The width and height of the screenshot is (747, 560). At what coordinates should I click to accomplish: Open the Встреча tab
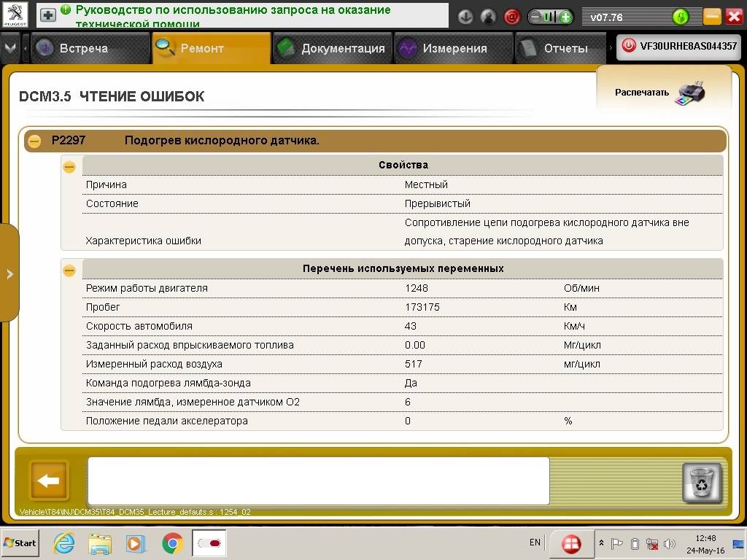83,48
